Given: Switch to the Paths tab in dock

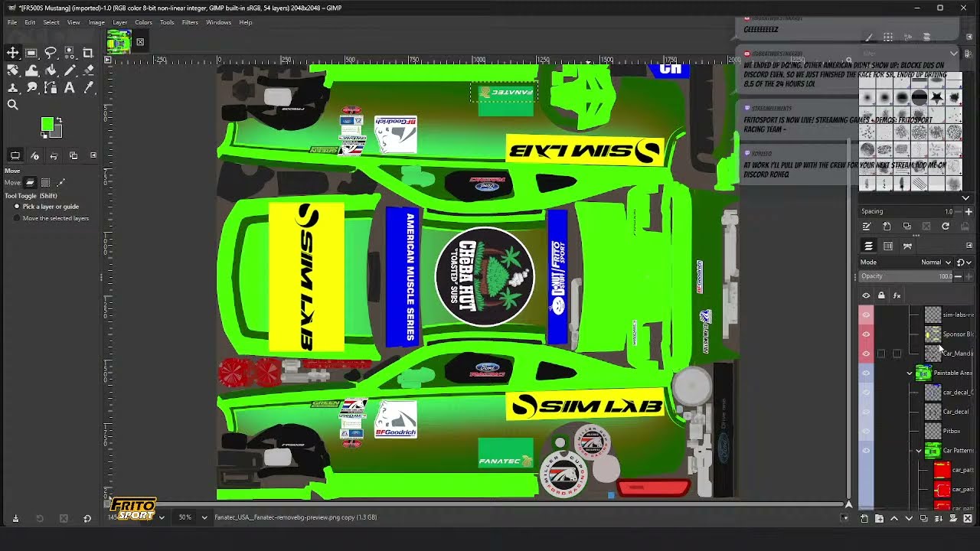Looking at the screenshot, I should (x=907, y=246).
